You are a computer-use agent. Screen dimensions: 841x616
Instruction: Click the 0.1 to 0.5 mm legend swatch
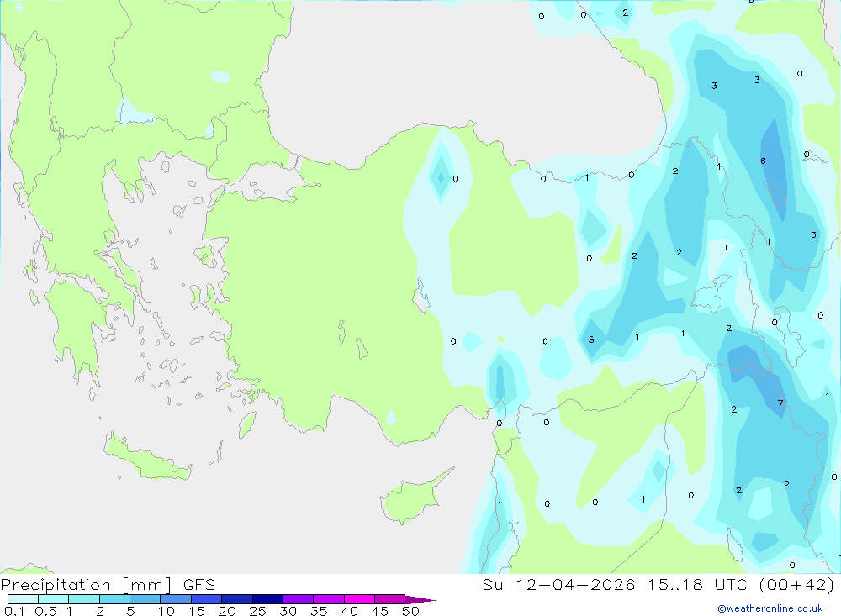[x=23, y=599]
